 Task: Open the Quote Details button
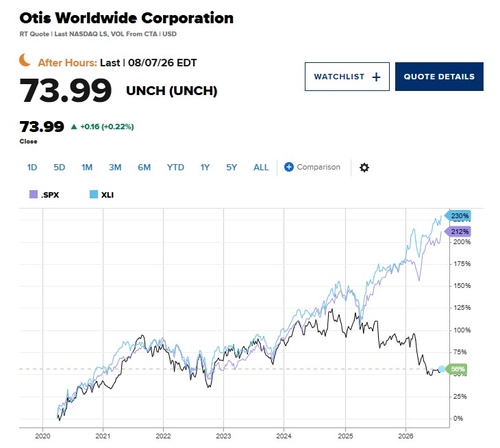[439, 76]
